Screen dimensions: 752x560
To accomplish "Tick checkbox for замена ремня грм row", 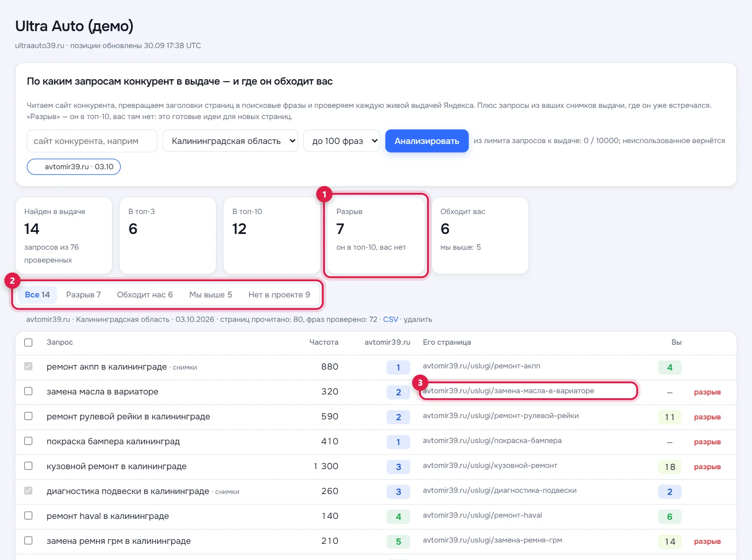I will tap(28, 541).
